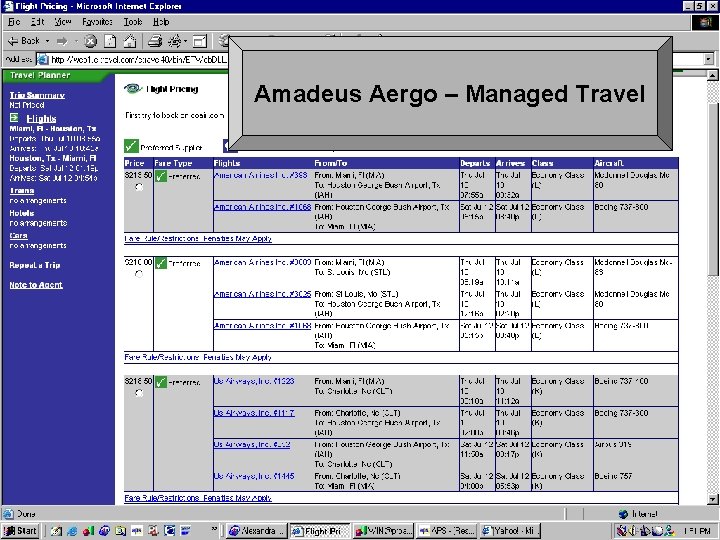Click the Departs column header
Image resolution: width=720 pixels, height=540 pixels.
[475, 163]
